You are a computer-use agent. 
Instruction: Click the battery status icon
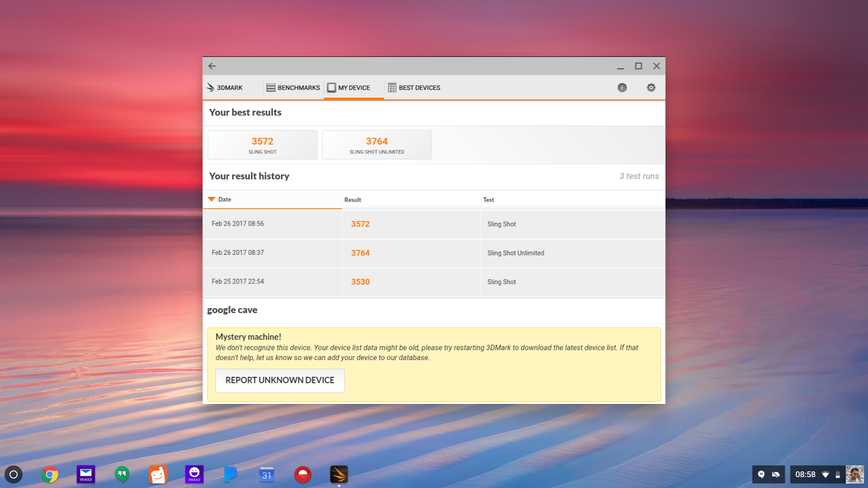838,474
